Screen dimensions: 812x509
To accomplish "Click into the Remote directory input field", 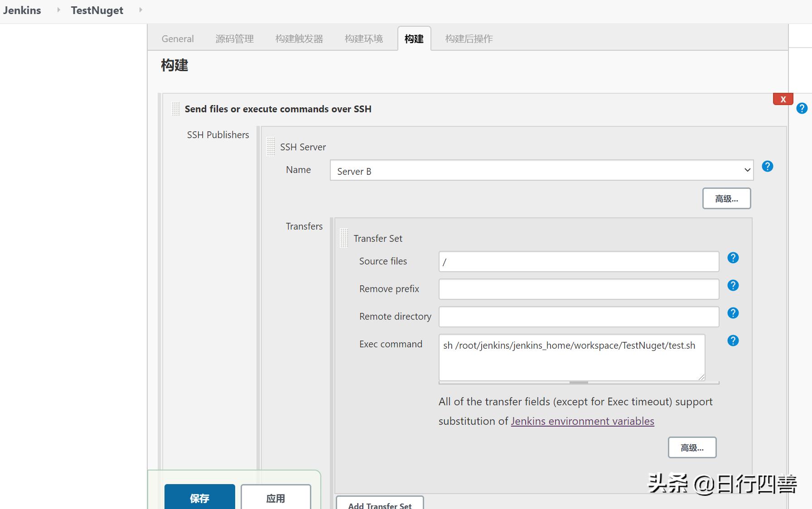I will [x=579, y=317].
